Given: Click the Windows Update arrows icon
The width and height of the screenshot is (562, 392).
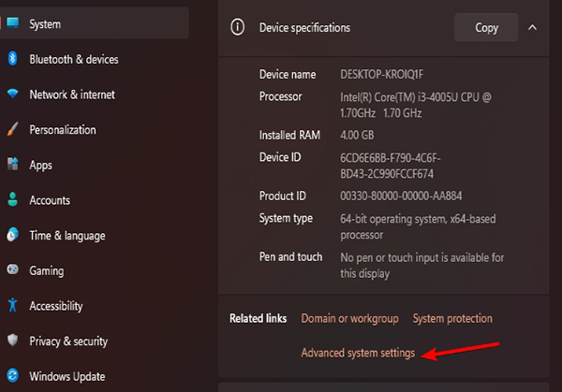Looking at the screenshot, I should 12,376.
